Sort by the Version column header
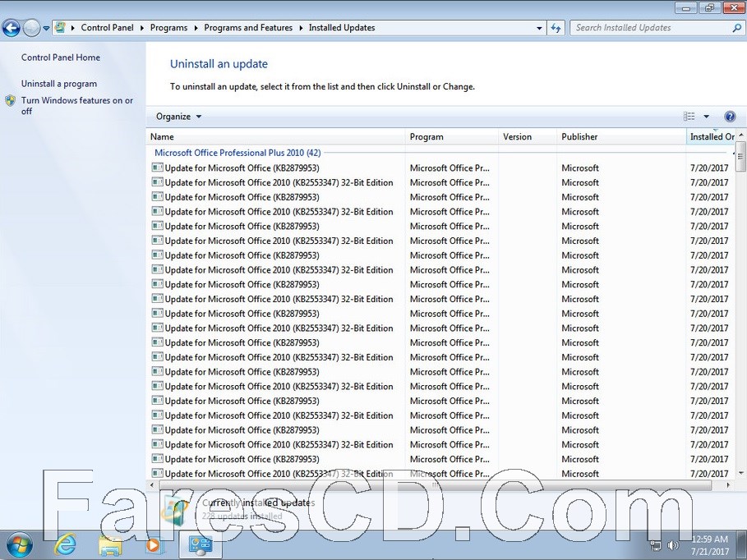 point(528,136)
